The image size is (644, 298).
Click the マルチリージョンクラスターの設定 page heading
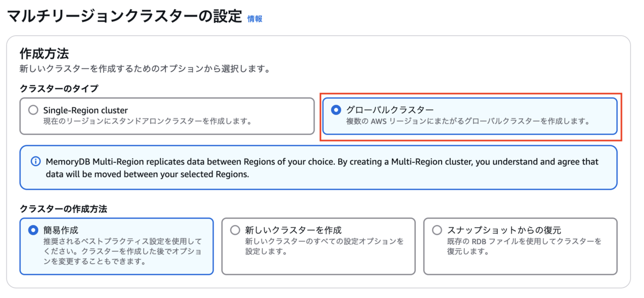coord(125,17)
